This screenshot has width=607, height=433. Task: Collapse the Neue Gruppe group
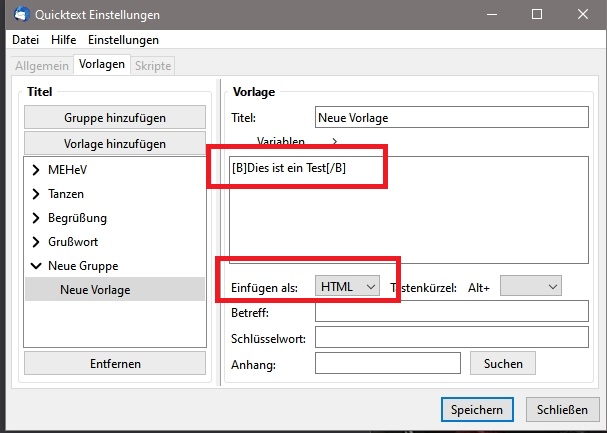pyautogui.click(x=36, y=266)
